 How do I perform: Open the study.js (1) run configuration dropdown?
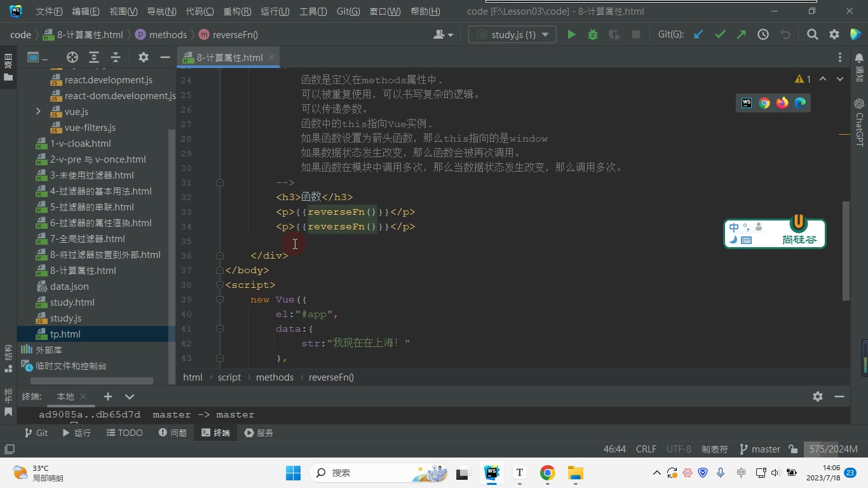(512, 34)
